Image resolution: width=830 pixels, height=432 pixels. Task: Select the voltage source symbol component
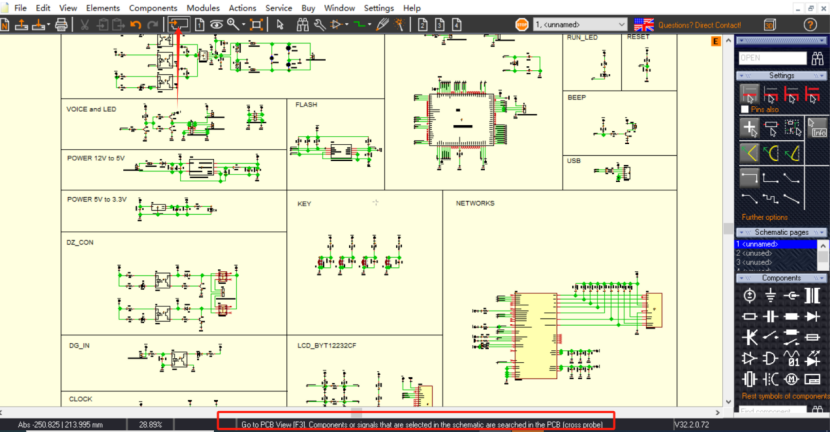coord(750,295)
